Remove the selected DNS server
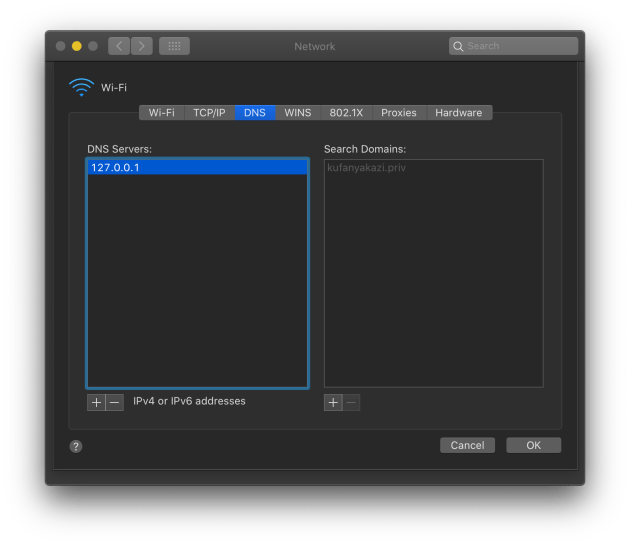The height and width of the screenshot is (545, 630). (114, 402)
